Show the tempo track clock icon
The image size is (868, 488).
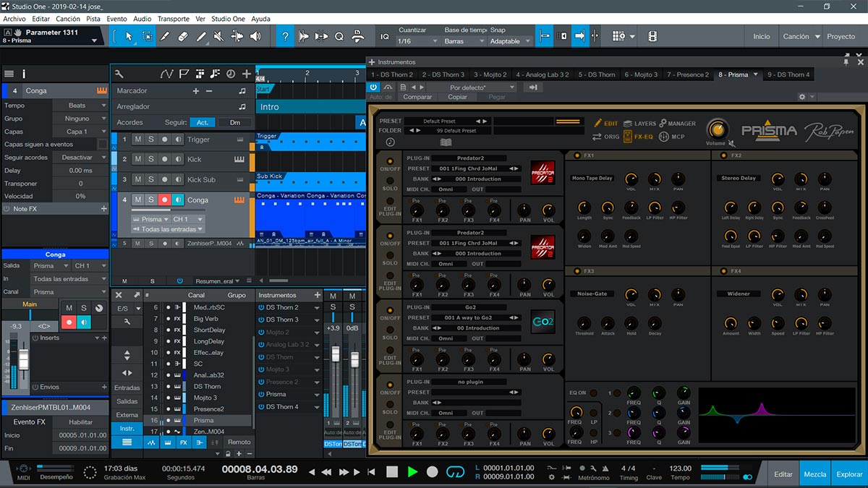[231, 73]
